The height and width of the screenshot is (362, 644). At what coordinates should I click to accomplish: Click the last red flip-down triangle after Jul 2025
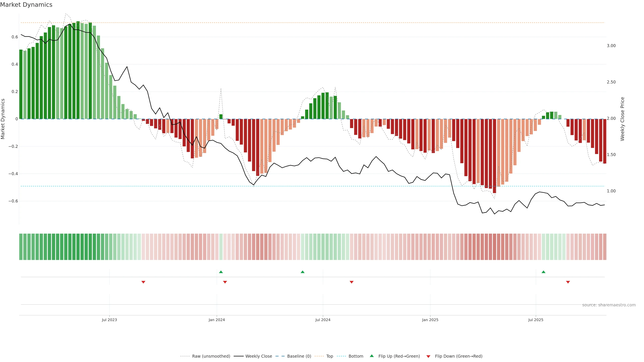point(568,282)
